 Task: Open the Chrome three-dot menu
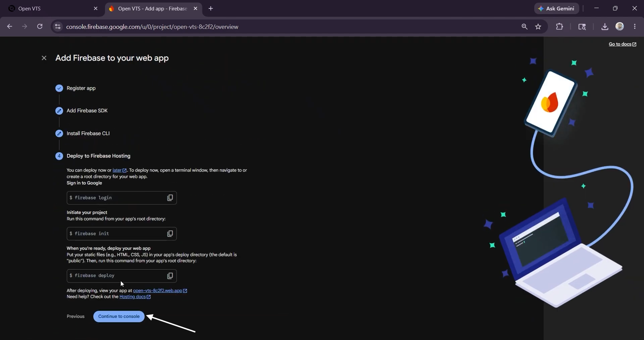click(635, 26)
